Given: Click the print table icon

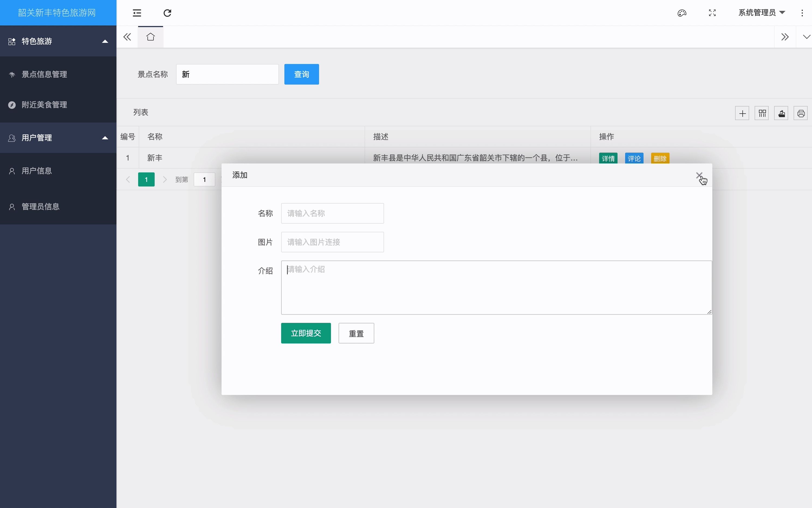Looking at the screenshot, I should pos(801,114).
